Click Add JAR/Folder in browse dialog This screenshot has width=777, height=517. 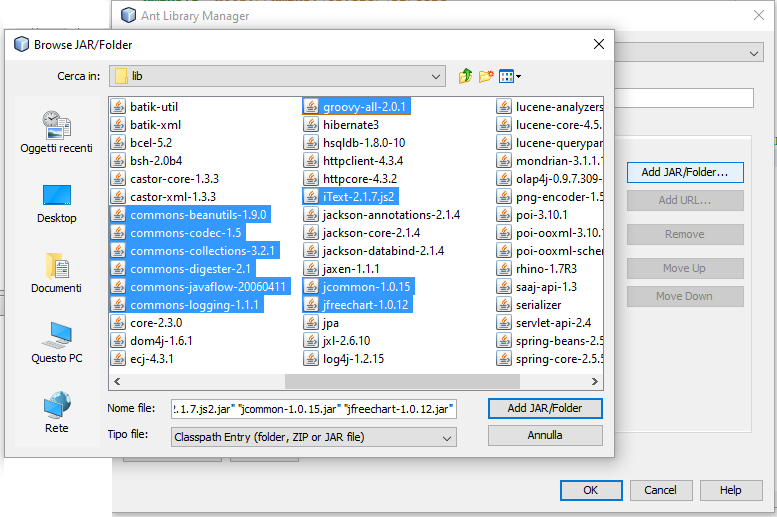click(545, 408)
